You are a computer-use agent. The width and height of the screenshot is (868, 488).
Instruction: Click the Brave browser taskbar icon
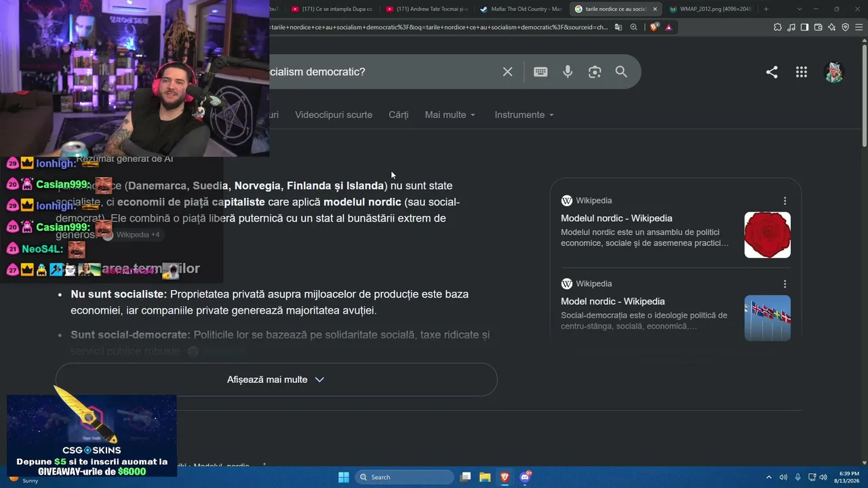point(505,477)
